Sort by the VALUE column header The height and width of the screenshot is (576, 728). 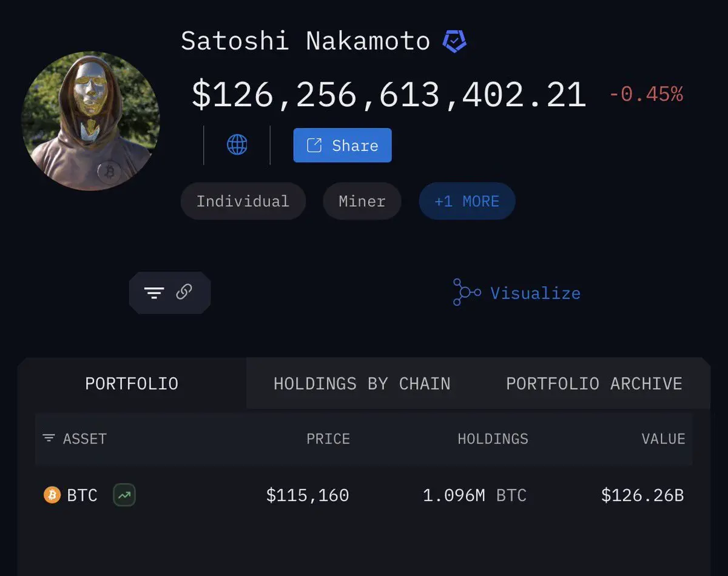pos(664,439)
